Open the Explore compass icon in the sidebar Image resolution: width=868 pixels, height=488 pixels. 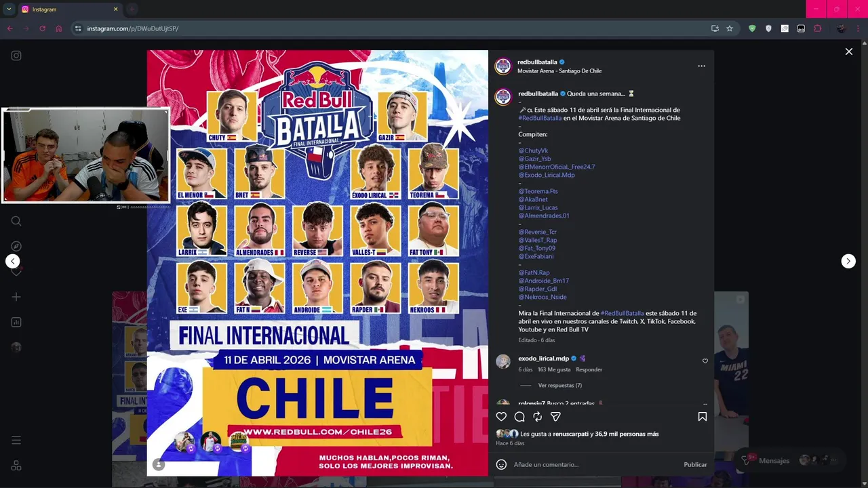coord(16,246)
